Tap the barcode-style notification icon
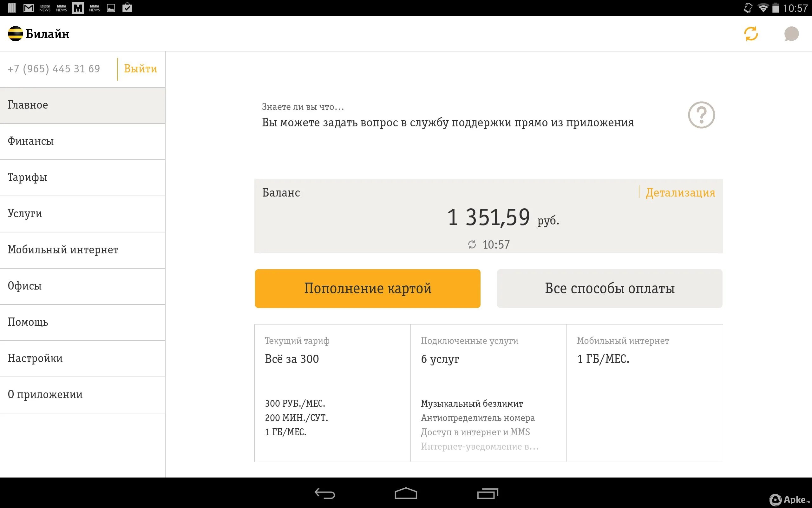Image resolution: width=812 pixels, height=508 pixels. 12,8
